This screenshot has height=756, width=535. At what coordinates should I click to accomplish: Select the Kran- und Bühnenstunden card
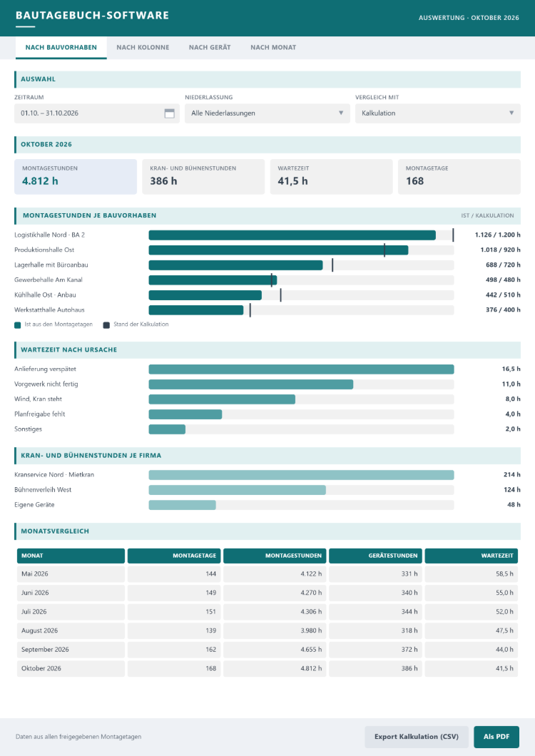[203, 176]
